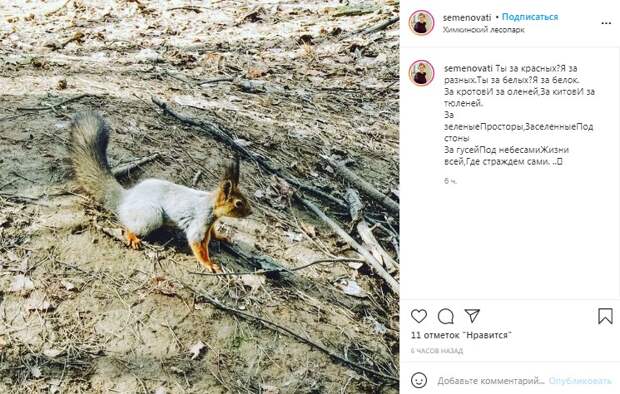
Task: Open the semenovati username in the header
Action: [x=467, y=18]
